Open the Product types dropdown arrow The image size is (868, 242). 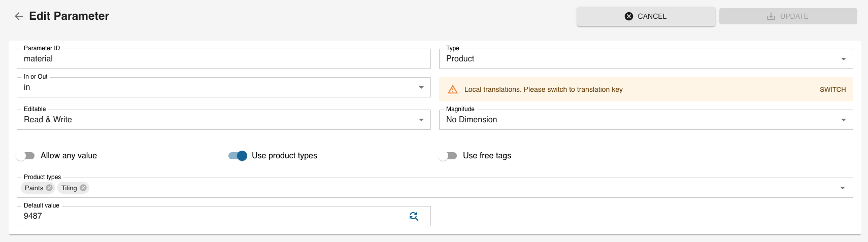click(x=843, y=188)
